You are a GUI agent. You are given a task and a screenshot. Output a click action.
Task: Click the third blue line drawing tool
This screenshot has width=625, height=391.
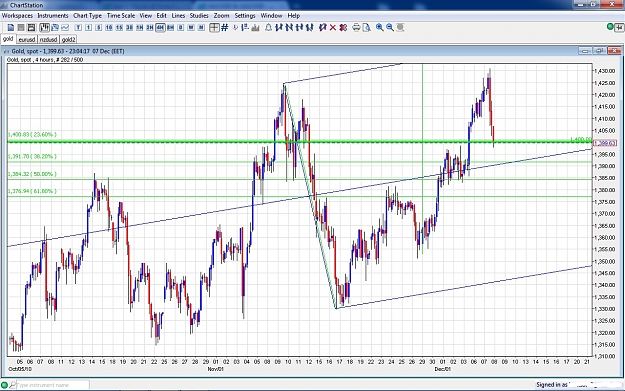click(x=299, y=28)
